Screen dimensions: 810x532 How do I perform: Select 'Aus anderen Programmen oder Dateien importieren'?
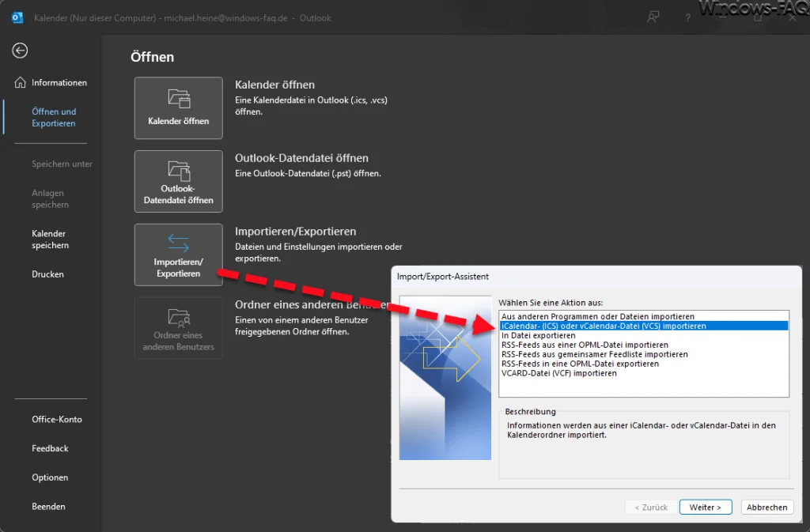pyautogui.click(x=644, y=316)
